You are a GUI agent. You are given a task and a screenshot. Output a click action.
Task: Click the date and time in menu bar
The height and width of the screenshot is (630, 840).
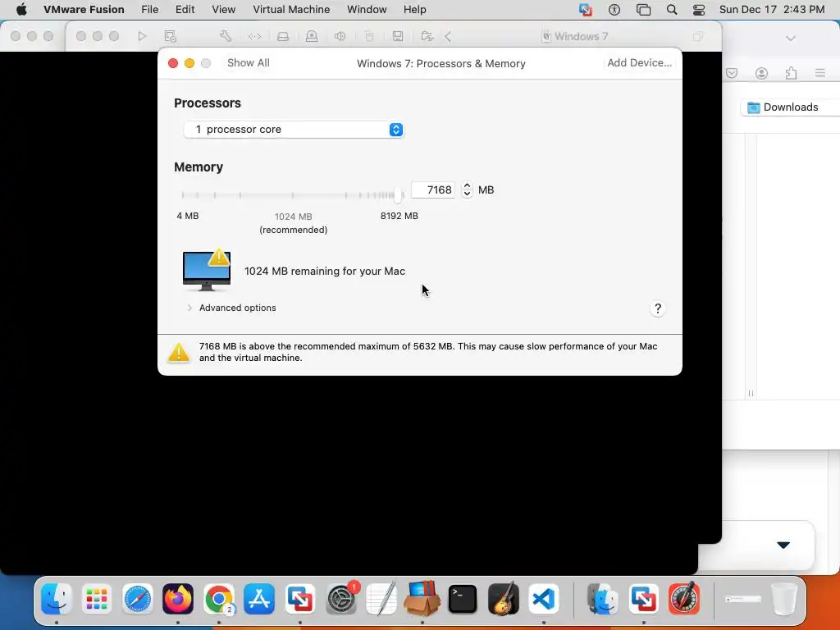tap(772, 10)
